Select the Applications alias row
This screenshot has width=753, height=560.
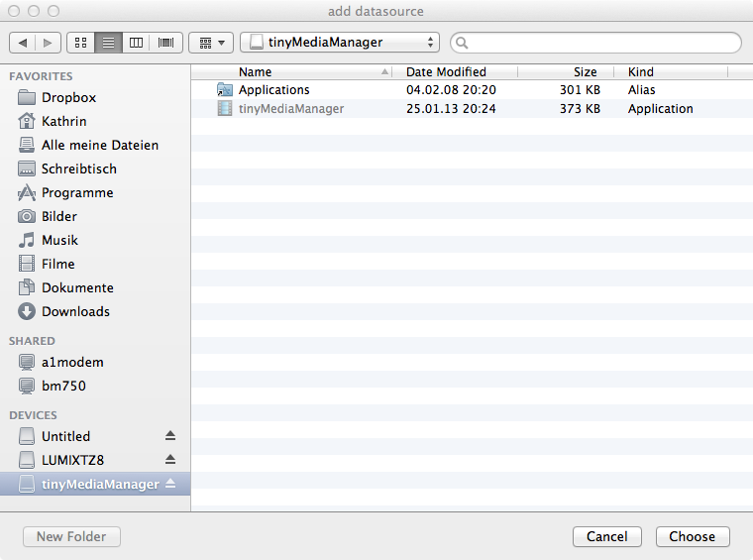click(x=472, y=90)
